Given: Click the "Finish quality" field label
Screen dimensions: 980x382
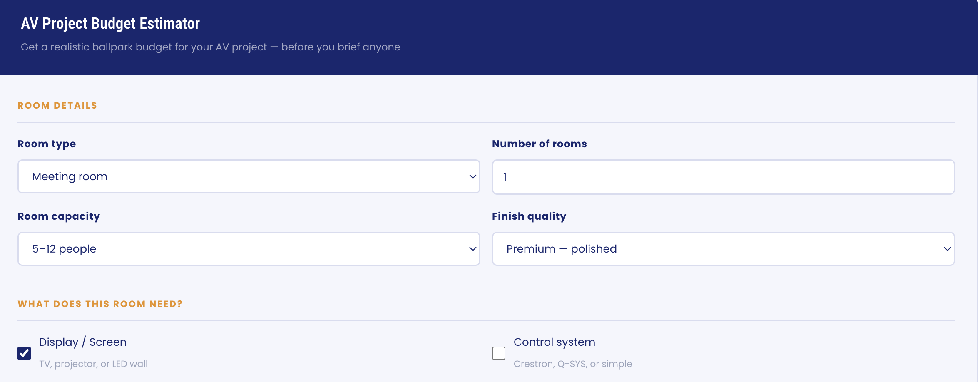Looking at the screenshot, I should click(x=529, y=216).
